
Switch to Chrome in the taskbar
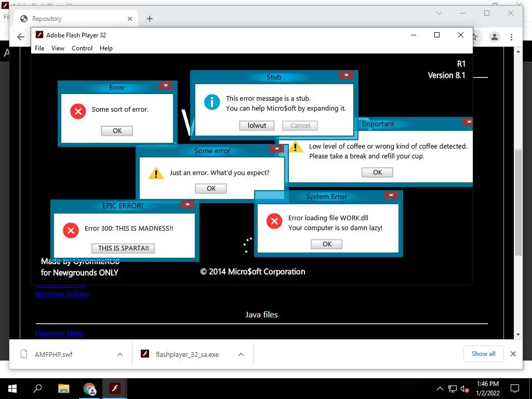[89, 389]
